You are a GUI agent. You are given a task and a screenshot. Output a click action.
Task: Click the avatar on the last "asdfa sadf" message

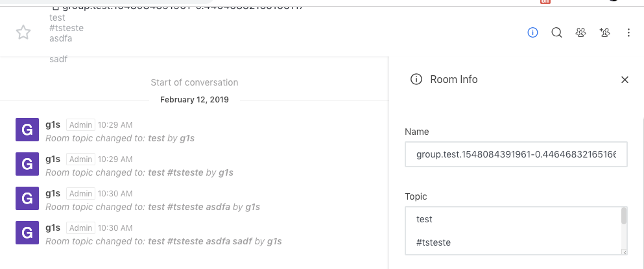coord(27,232)
